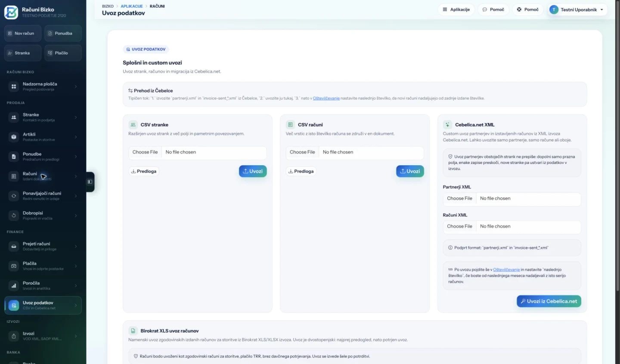Click the Računi Bizko logo icon
620x364 pixels.
pyautogui.click(x=11, y=12)
